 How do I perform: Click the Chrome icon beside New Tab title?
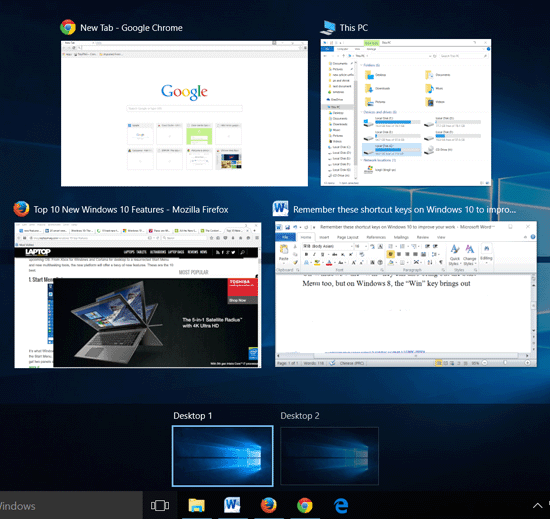pos(68,27)
